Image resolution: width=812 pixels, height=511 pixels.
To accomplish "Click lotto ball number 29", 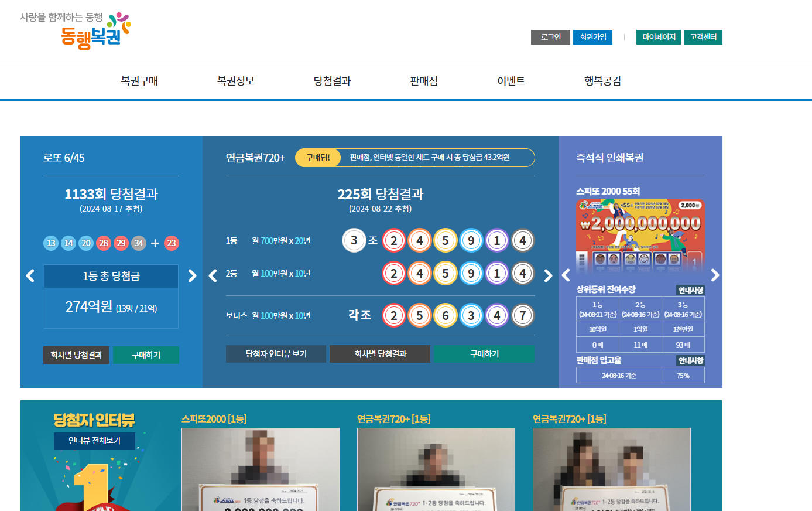I will click(121, 243).
